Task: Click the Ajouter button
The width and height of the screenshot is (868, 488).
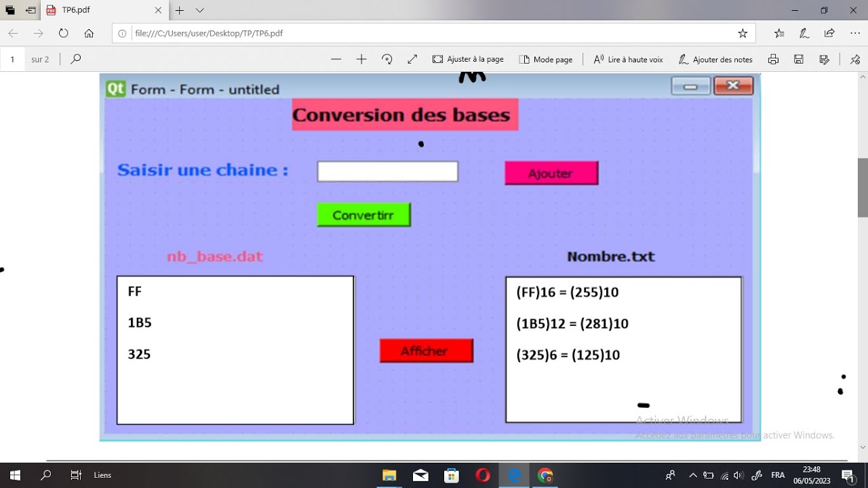Action: point(551,173)
